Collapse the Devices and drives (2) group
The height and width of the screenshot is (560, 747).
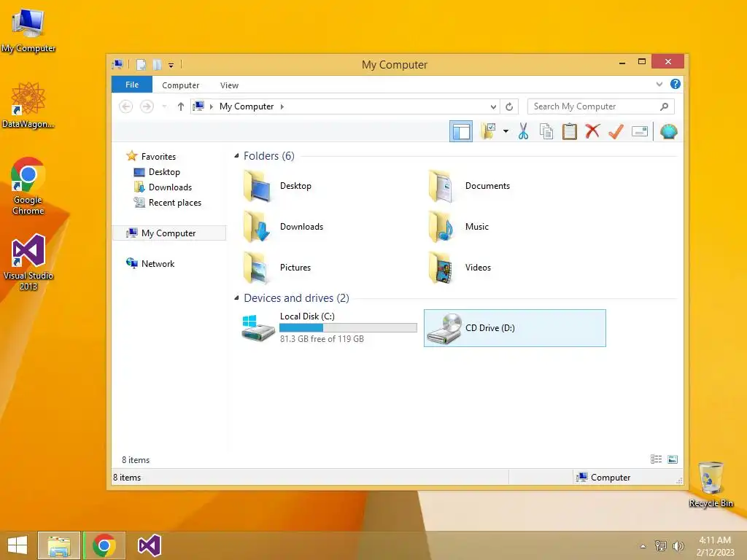[236, 298]
